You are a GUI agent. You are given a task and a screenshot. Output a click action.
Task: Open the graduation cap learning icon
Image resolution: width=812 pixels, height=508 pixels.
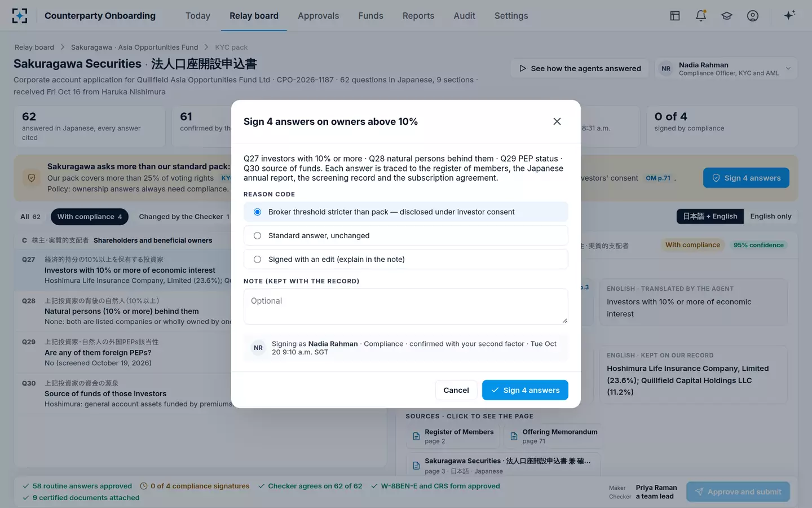[x=727, y=16]
